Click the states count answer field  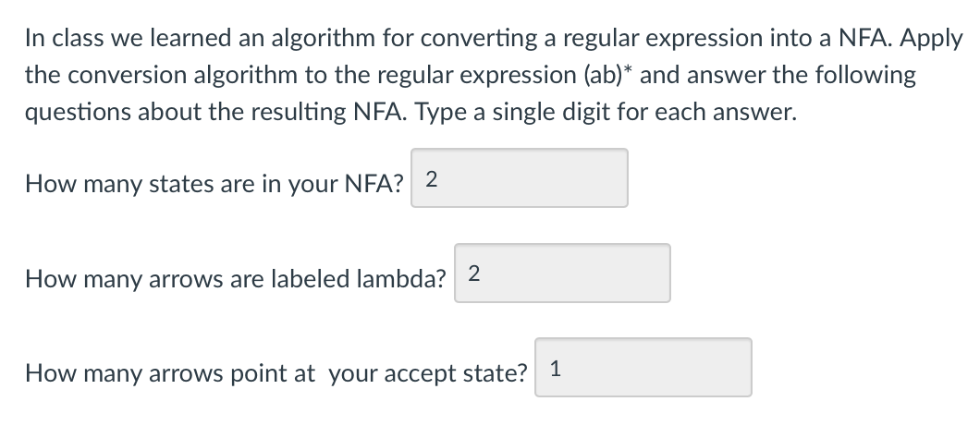coord(520,178)
